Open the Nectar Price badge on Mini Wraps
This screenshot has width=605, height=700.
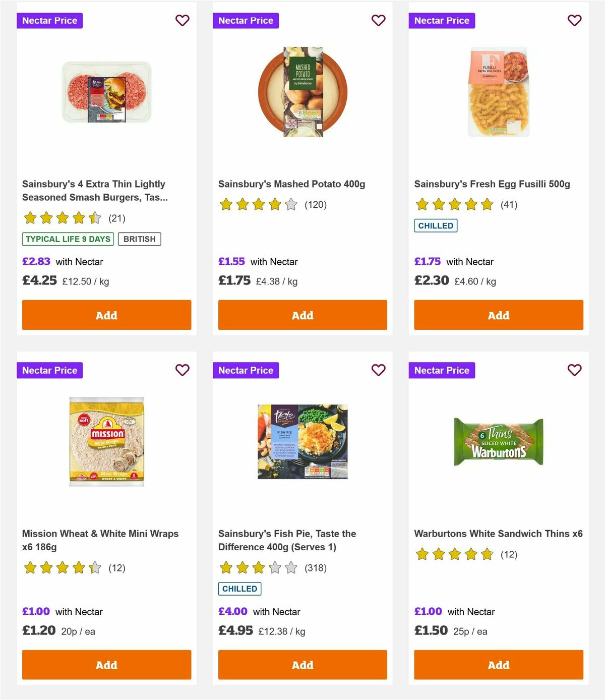50,370
